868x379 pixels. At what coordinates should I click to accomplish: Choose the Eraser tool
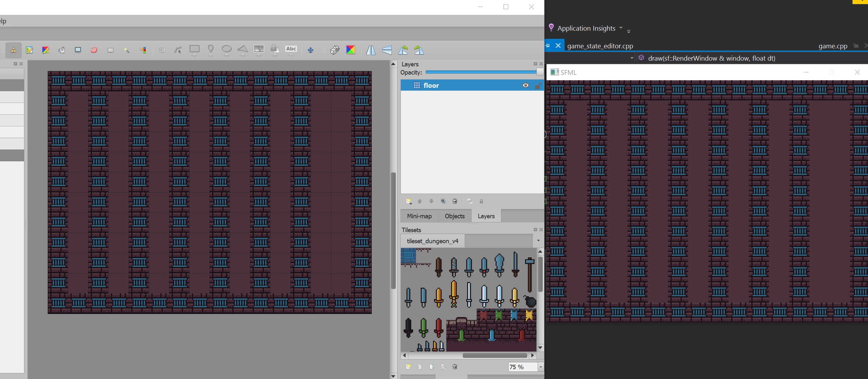click(94, 50)
